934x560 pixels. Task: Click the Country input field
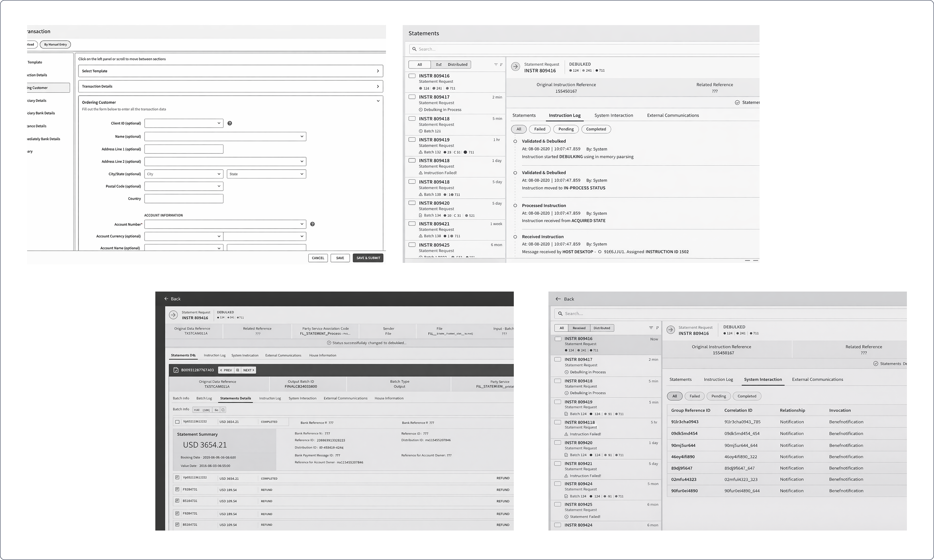tap(184, 199)
